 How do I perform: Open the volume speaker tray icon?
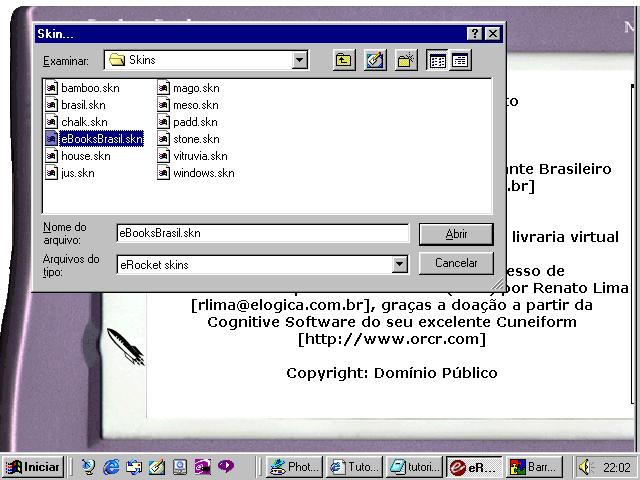coord(585,467)
